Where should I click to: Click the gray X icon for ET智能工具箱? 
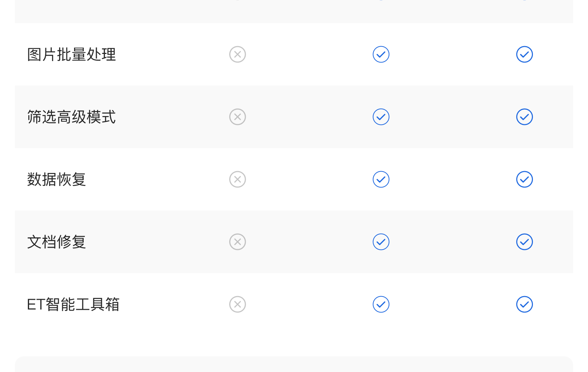point(237,304)
